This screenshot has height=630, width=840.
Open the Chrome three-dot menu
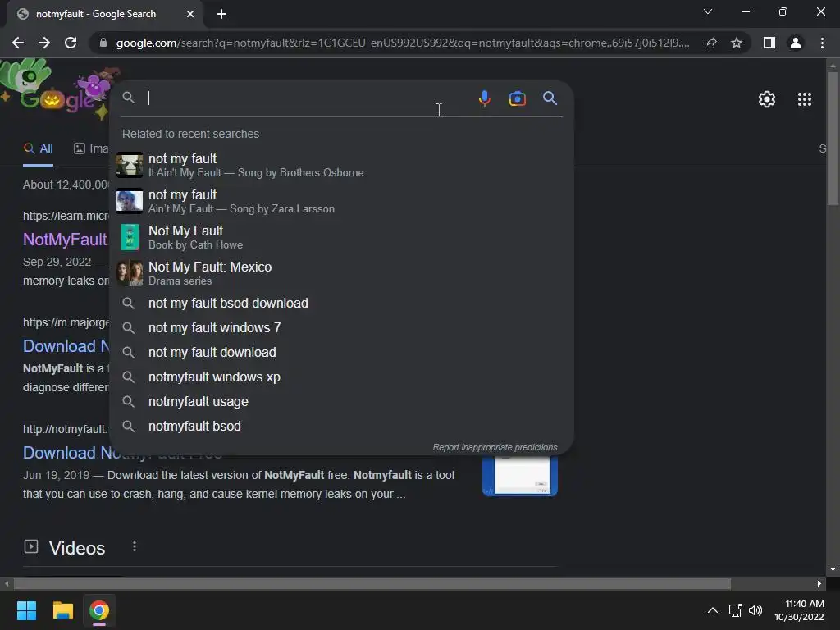(x=822, y=43)
